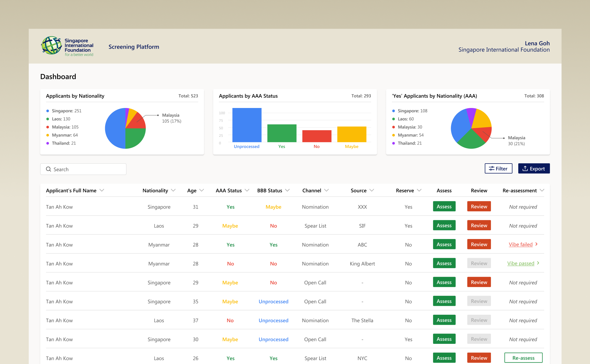Open the Channel column filter chevron
This screenshot has height=364, width=590.
[x=326, y=190]
